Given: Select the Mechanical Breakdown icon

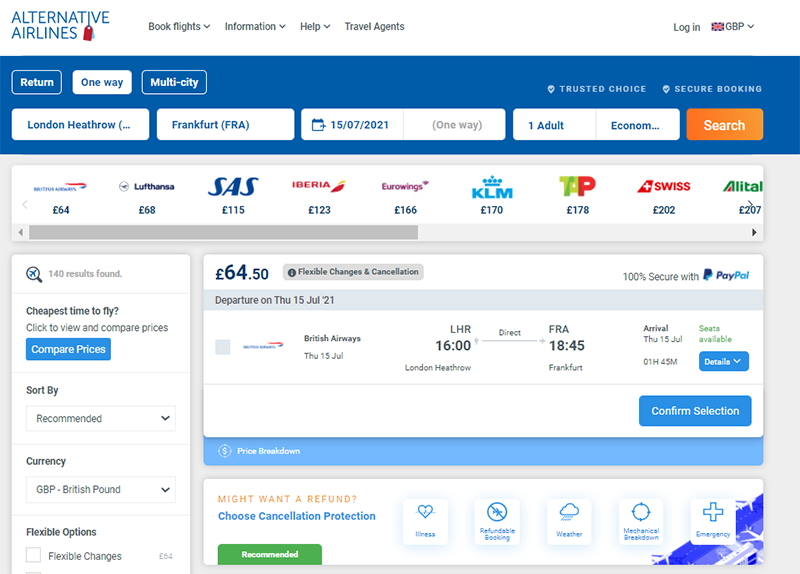Looking at the screenshot, I should click(641, 511).
